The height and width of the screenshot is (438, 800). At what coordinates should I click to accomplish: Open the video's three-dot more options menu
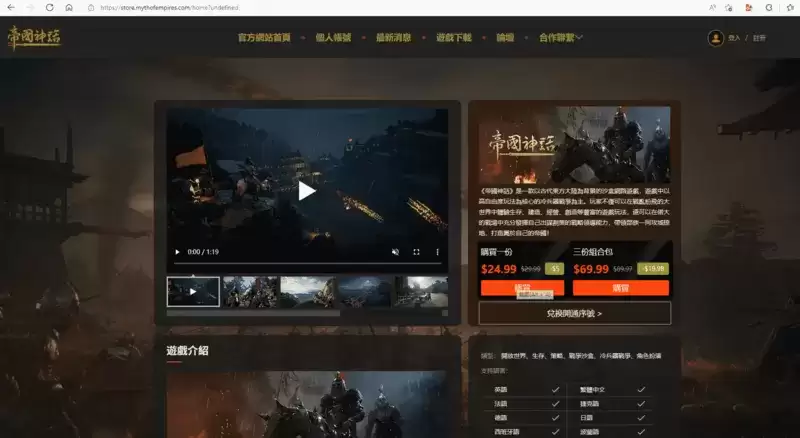point(437,252)
